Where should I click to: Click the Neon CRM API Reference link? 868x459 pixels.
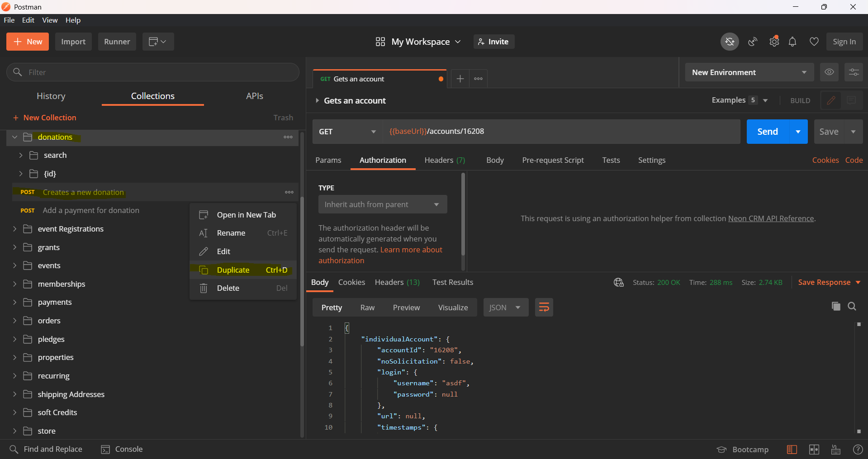pyautogui.click(x=771, y=218)
